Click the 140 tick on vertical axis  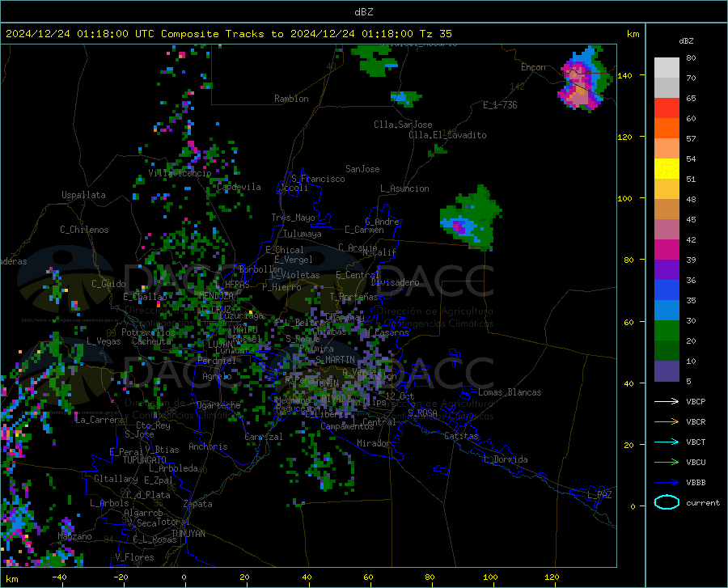[625, 75]
